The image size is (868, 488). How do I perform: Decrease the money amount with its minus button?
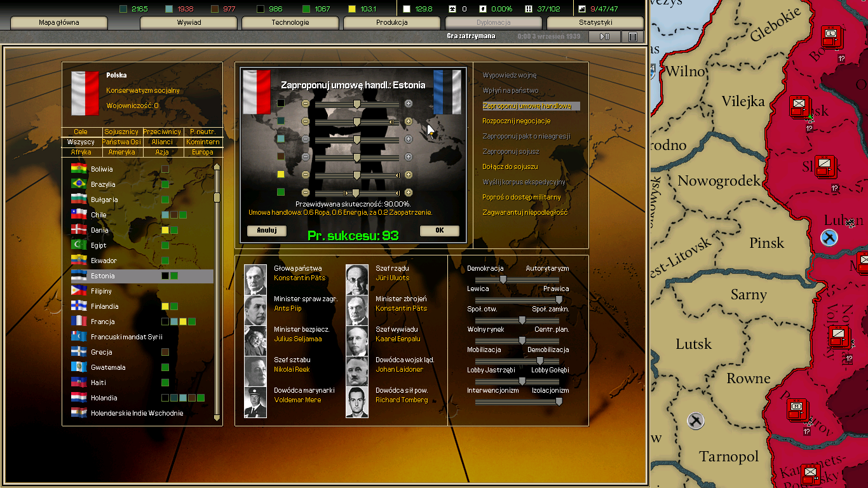pyautogui.click(x=306, y=175)
